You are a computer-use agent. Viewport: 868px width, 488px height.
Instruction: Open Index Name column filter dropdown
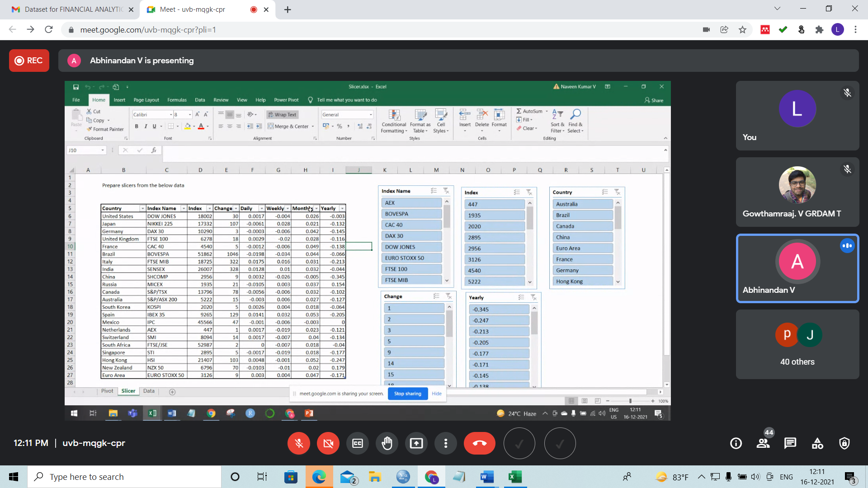(183, 208)
